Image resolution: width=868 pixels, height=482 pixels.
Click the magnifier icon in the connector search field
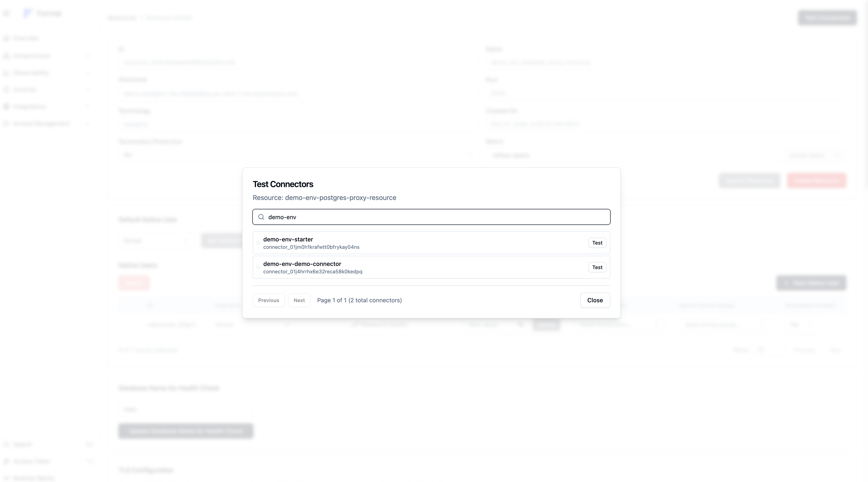(261, 217)
